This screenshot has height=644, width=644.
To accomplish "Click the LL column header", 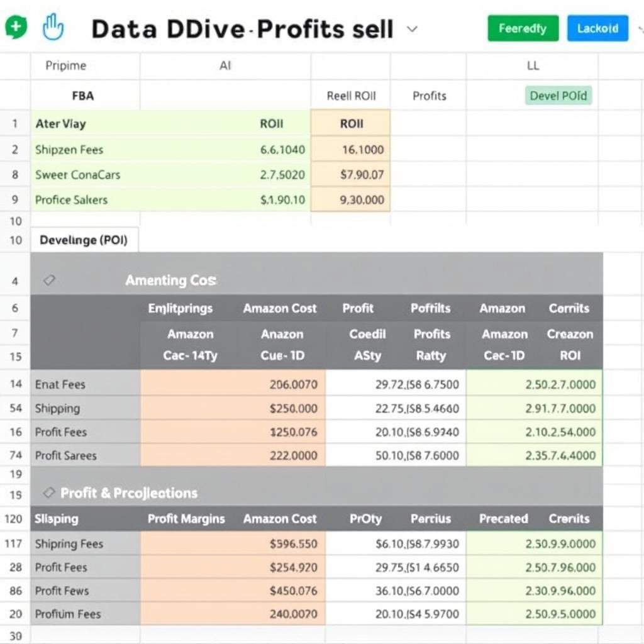I will tap(533, 65).
